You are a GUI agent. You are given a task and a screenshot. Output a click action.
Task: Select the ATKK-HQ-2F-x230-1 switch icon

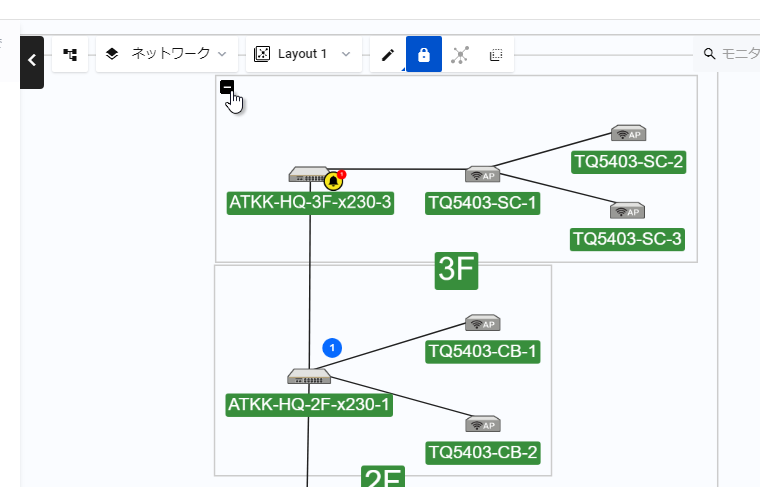(308, 377)
